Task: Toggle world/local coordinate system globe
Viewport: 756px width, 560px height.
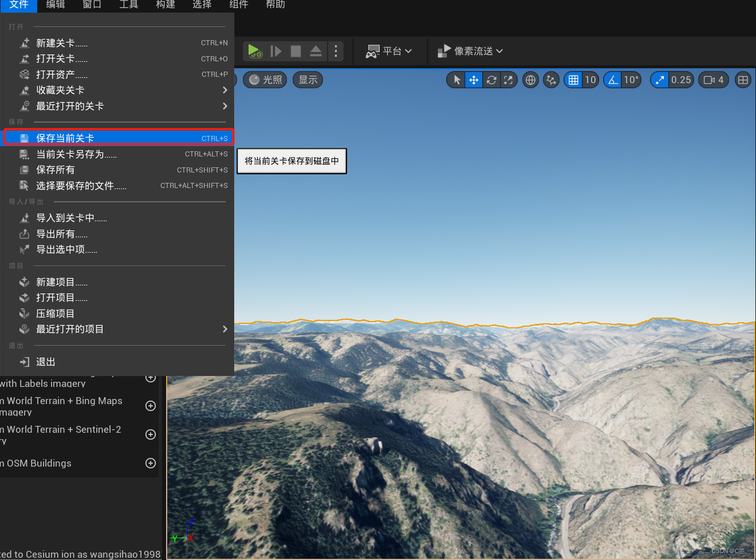Action: click(531, 80)
